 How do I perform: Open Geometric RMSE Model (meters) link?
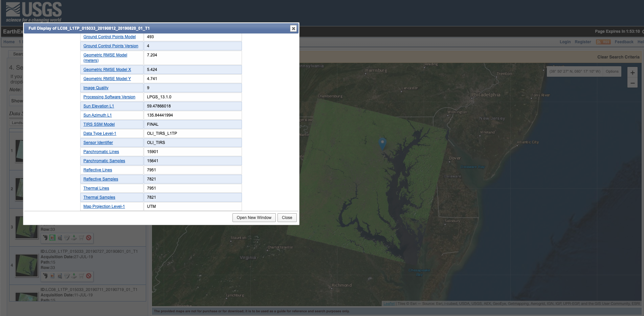(105, 58)
